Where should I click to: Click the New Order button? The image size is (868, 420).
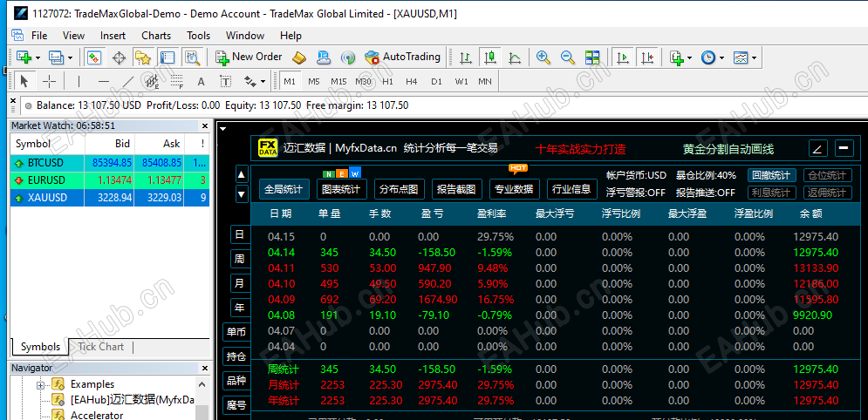[x=249, y=57]
